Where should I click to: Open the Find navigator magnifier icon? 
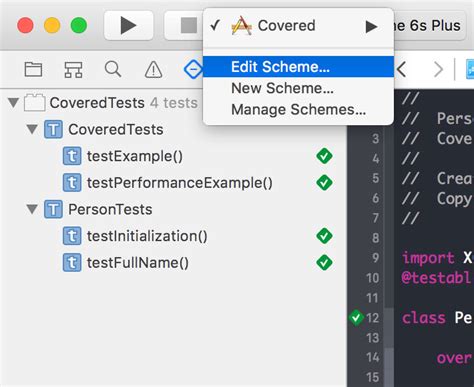[113, 69]
